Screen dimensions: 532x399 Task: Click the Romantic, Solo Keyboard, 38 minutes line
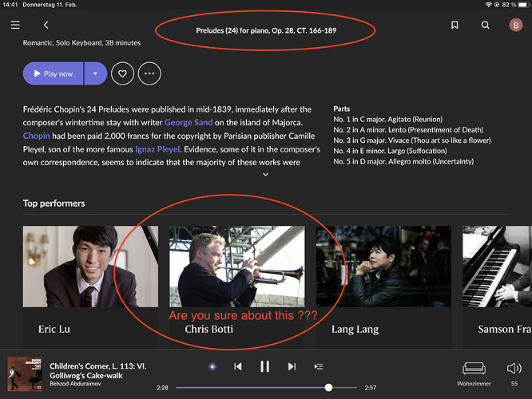coord(81,43)
